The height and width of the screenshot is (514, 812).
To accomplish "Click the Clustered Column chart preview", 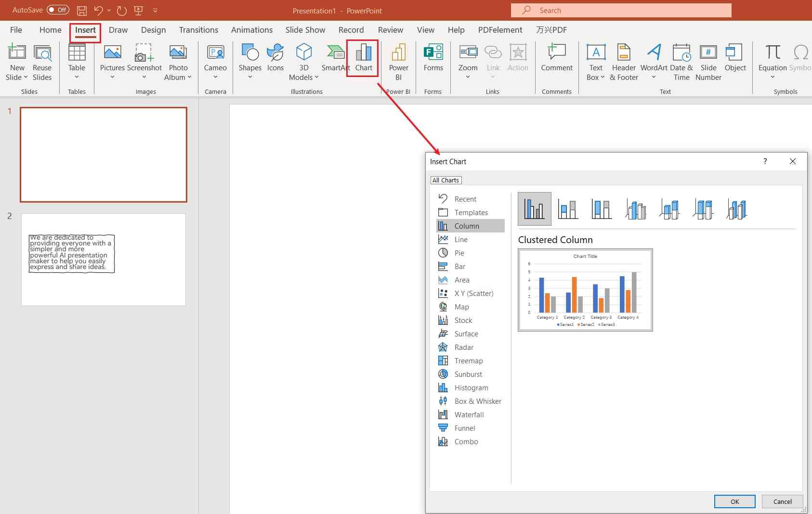I will click(585, 290).
